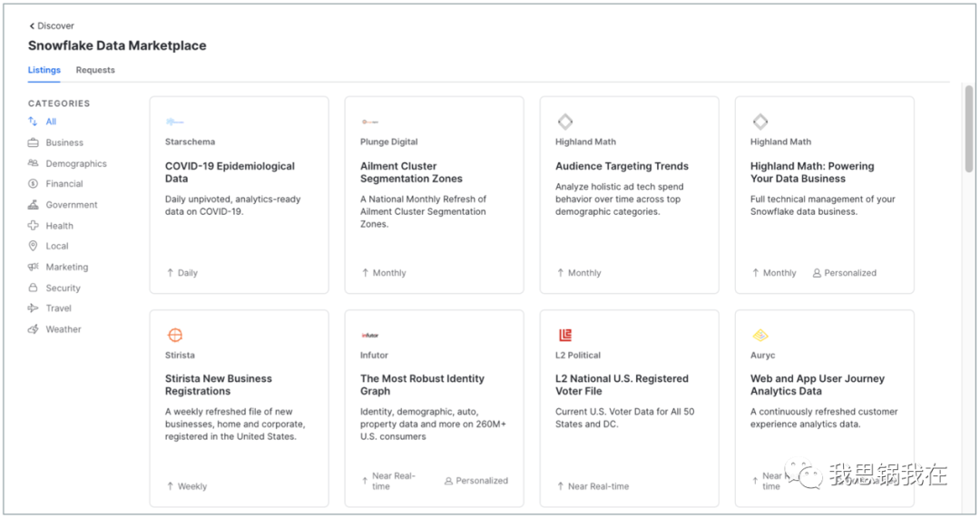The image size is (980, 518).
Task: Show All categories
Action: (x=51, y=122)
